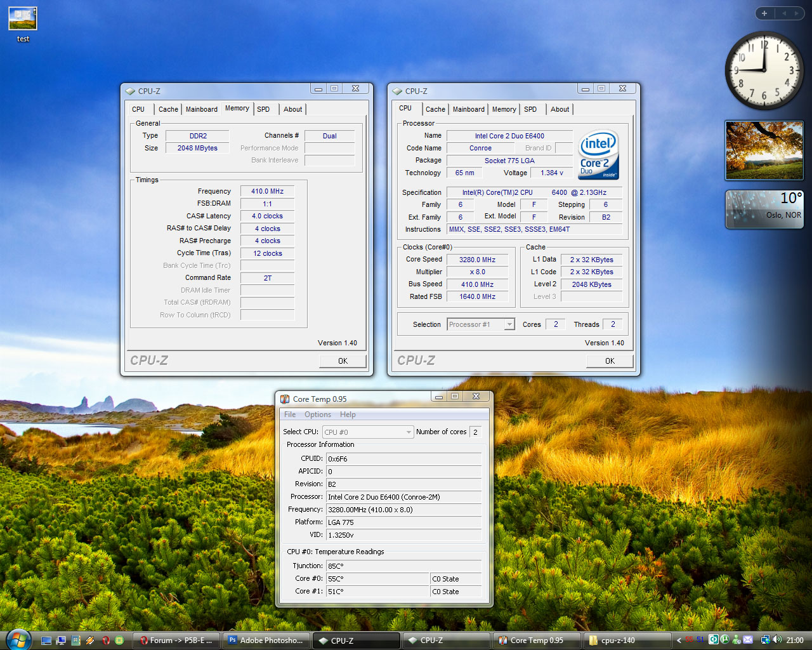The image size is (812, 650).
Task: Click the volume speaker tray icon
Action: (x=776, y=640)
